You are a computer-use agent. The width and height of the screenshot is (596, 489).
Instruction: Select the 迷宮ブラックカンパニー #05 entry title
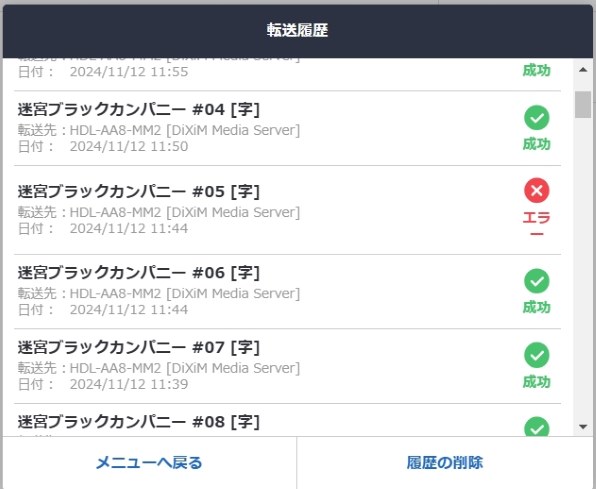click(139, 191)
